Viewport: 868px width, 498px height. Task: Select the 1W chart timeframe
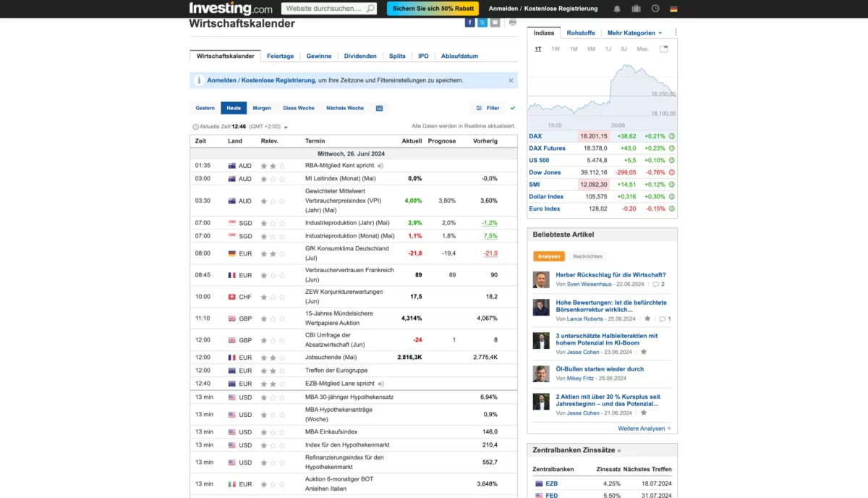click(x=555, y=48)
